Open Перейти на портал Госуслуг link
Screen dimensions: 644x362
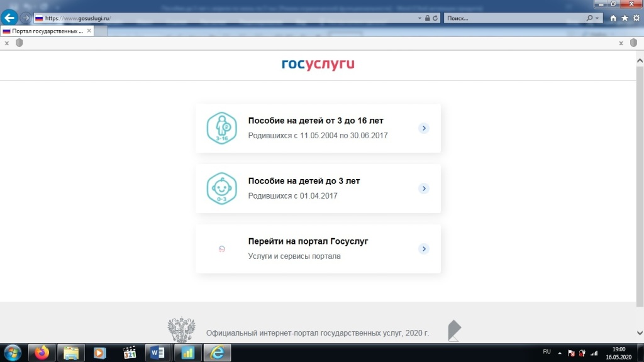[x=308, y=241]
